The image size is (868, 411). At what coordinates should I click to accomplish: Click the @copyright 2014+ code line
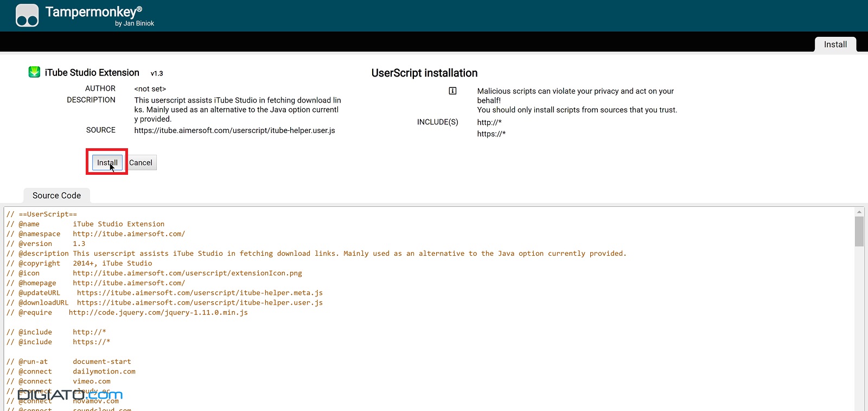pyautogui.click(x=79, y=263)
